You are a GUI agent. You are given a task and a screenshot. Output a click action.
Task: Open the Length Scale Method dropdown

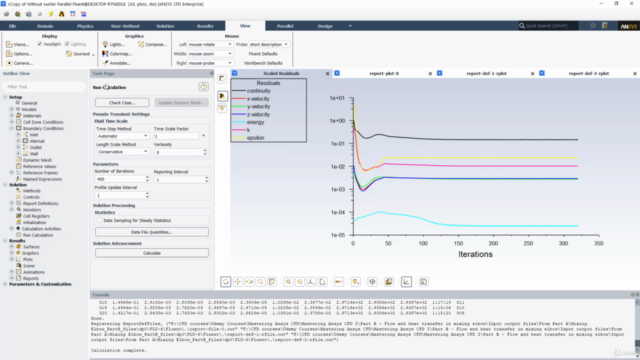pyautogui.click(x=122, y=152)
